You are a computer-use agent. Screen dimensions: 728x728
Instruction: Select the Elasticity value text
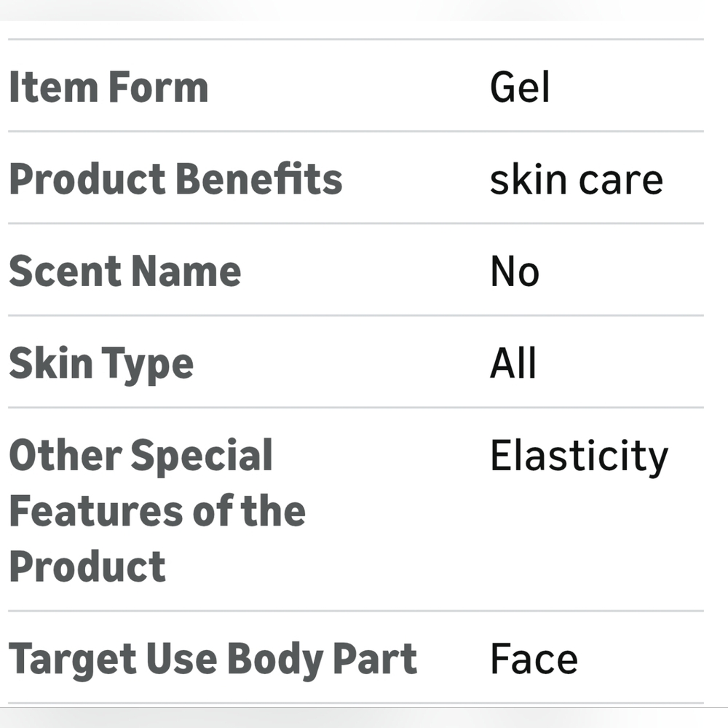pos(579,456)
